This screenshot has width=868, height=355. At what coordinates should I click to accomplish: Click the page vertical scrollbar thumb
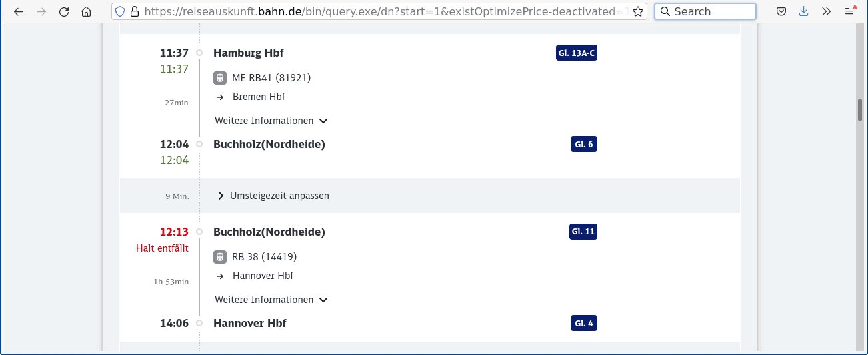(x=860, y=110)
